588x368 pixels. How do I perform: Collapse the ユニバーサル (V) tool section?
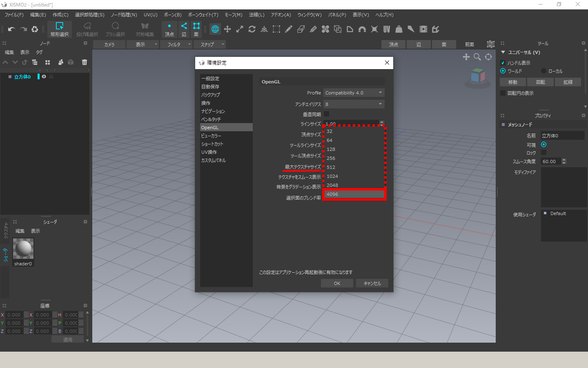[x=503, y=52]
